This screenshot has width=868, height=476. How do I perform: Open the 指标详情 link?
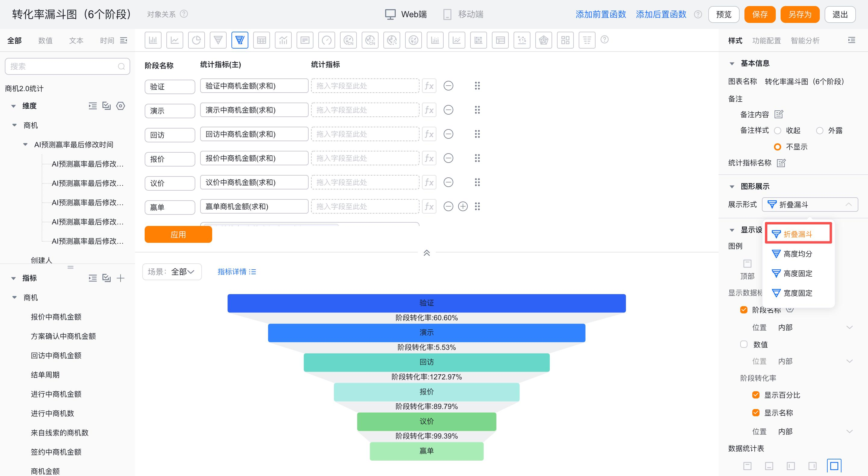click(x=237, y=271)
